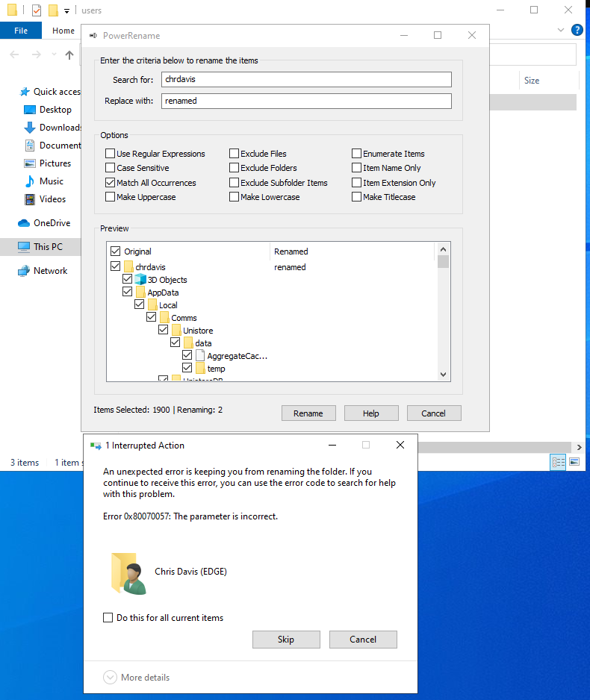Check Item Extension Only option
Image resolution: width=590 pixels, height=700 pixels.
tap(356, 183)
